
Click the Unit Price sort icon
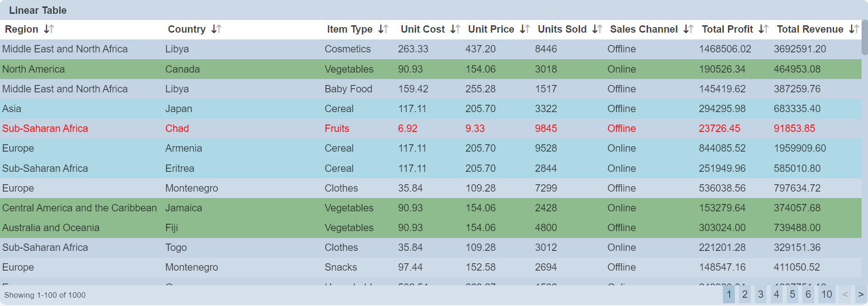pos(524,29)
